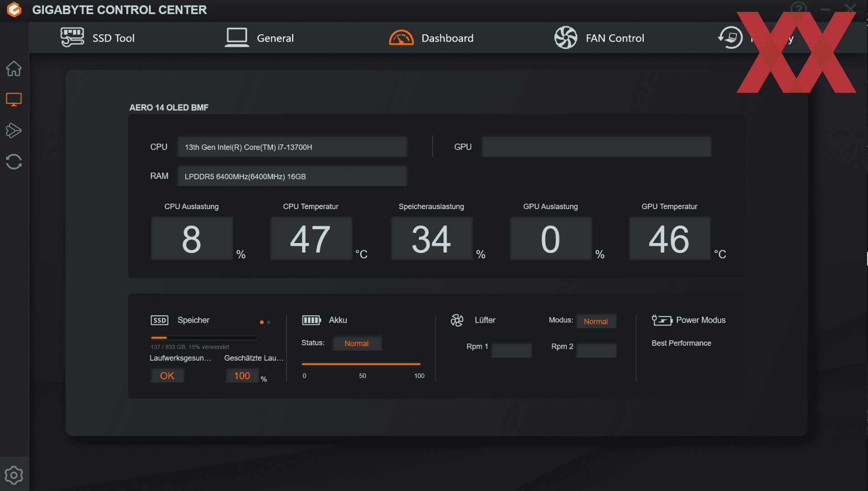Click the RAM specification field
The image size is (868, 491).
point(292,176)
